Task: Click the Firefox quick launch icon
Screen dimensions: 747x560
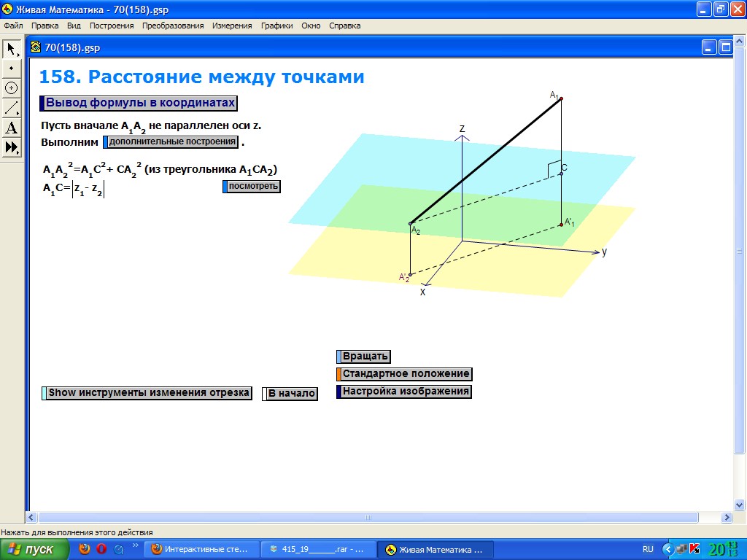Action: pyautogui.click(x=85, y=549)
